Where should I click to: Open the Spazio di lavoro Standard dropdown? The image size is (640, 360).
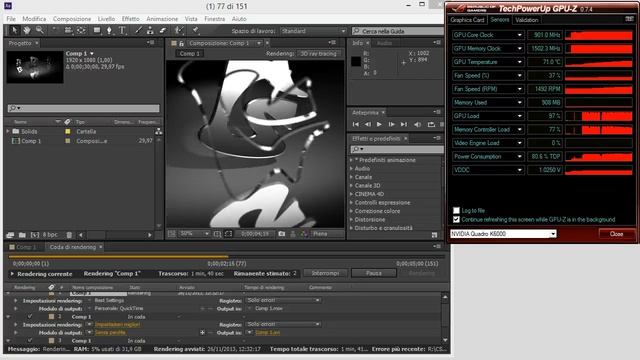click(313, 31)
